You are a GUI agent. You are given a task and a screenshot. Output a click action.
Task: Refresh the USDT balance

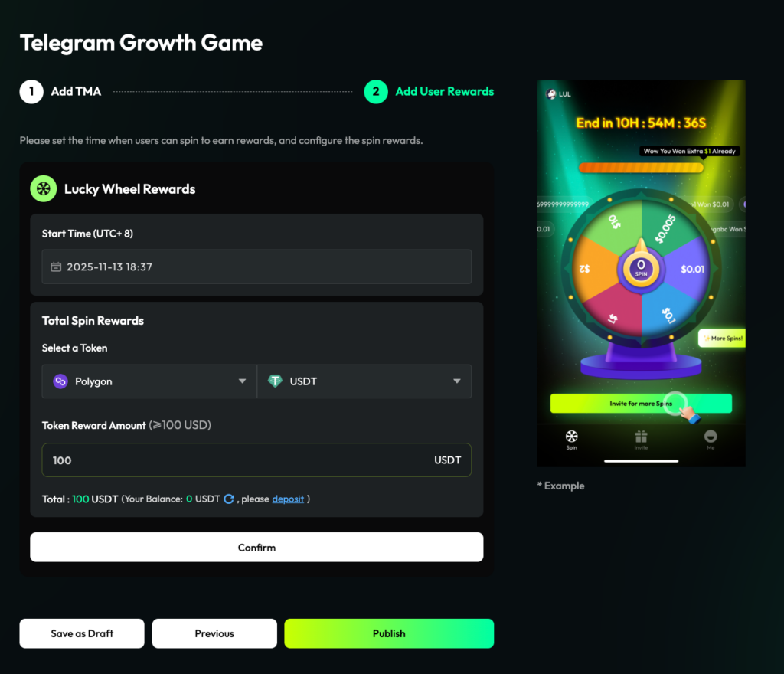tap(229, 499)
